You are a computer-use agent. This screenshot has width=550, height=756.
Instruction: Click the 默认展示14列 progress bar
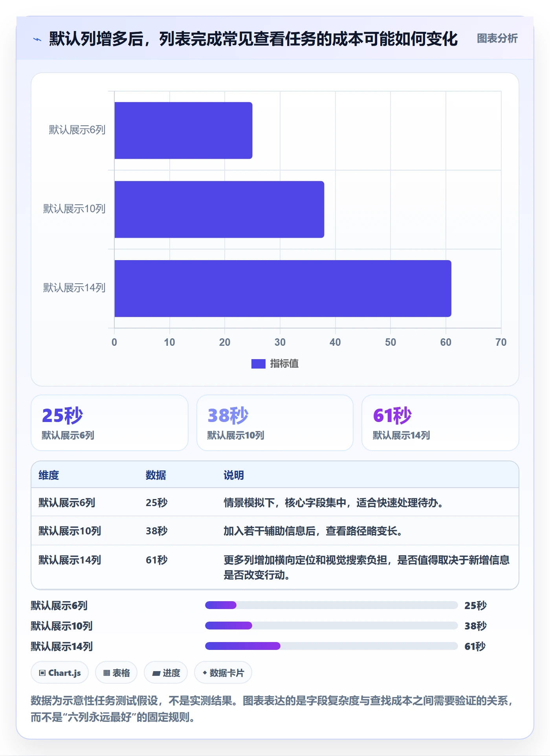pyautogui.click(x=332, y=646)
